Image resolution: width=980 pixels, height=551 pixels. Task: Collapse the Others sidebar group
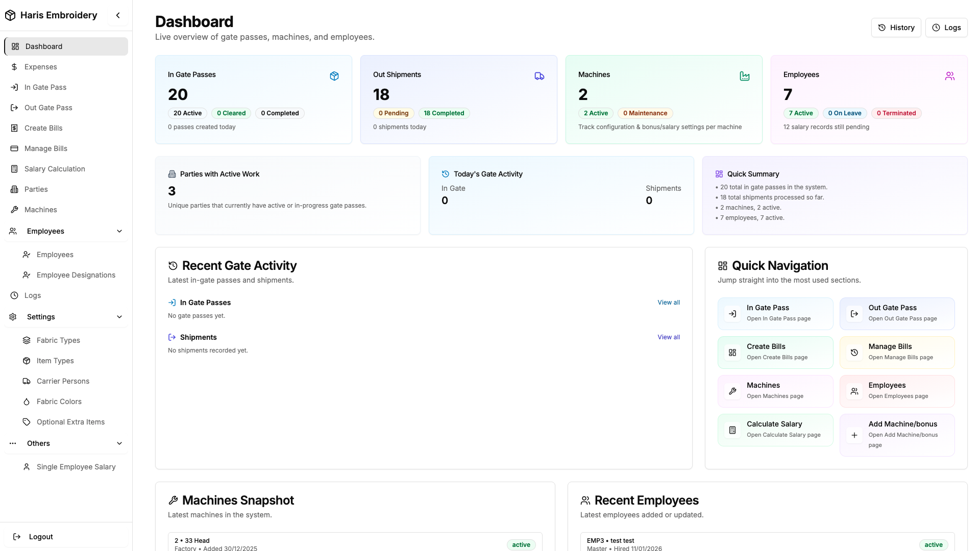coord(66,443)
